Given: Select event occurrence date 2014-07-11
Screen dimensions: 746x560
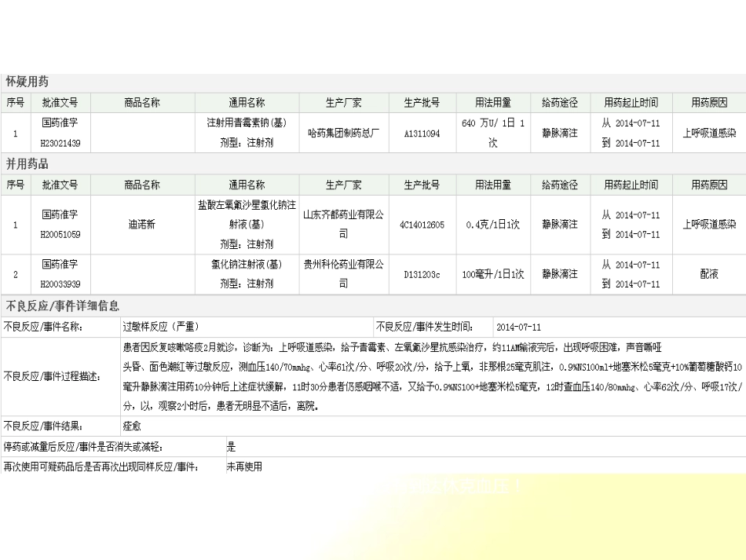Looking at the screenshot, I should [x=518, y=328].
